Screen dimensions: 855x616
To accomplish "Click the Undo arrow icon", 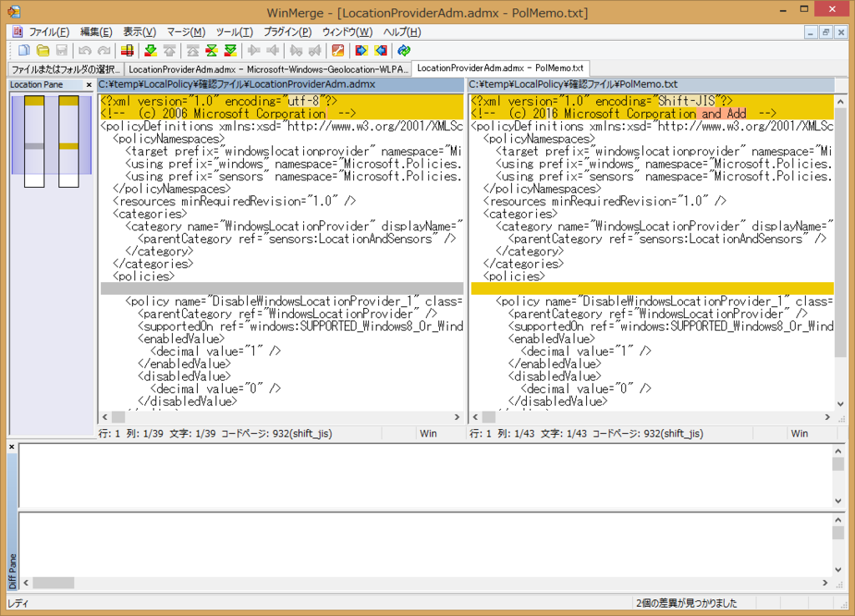I will pos(84,51).
